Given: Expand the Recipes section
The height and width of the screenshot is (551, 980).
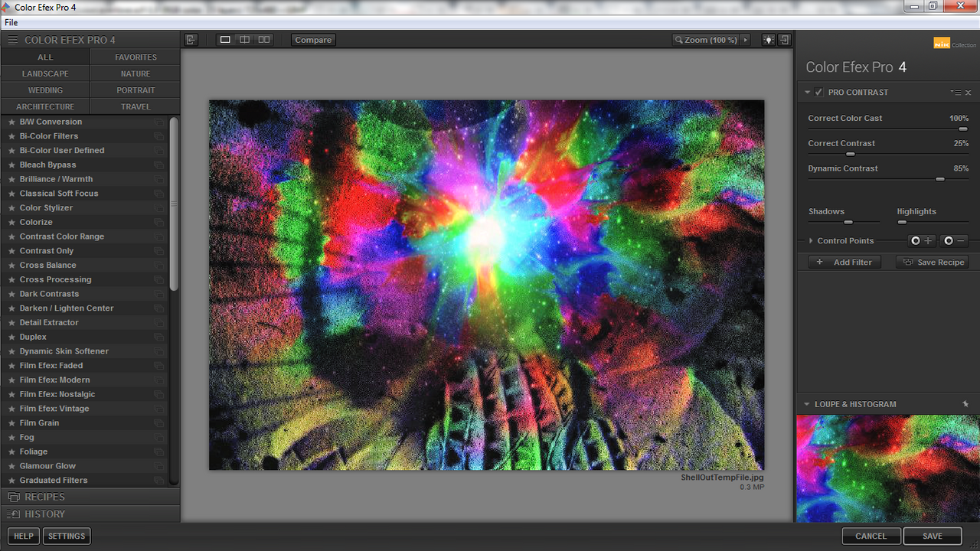Looking at the screenshot, I should click(x=90, y=497).
